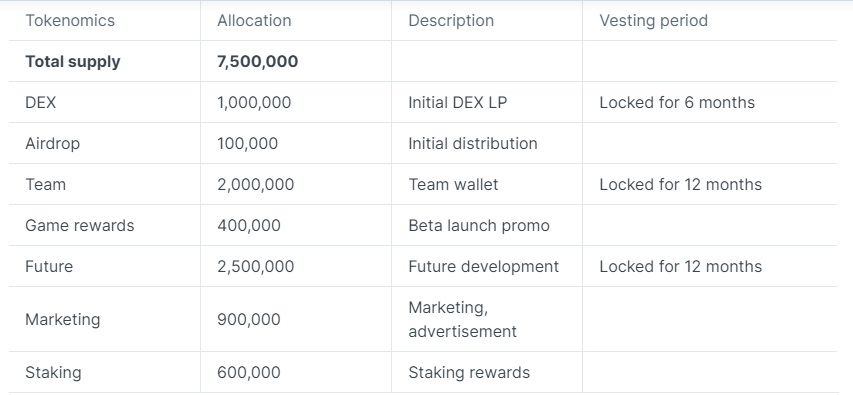Click the Initial distribution description
This screenshot has width=853, height=395.
pos(473,144)
